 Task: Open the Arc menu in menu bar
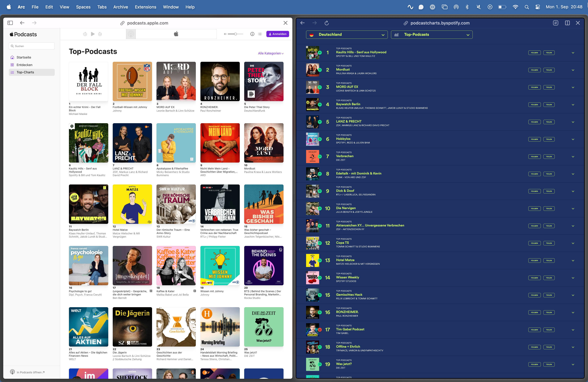point(21,7)
